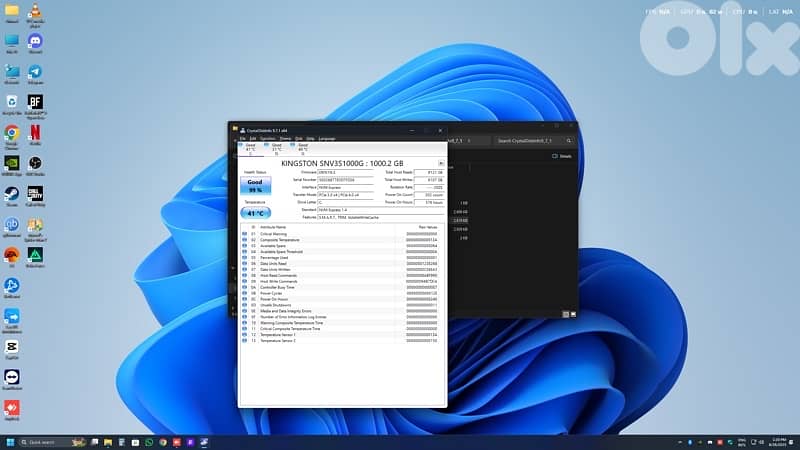Viewport: 800px width, 450px height.
Task: Launch the OBS Studio desktop shortcut
Action: click(x=35, y=164)
